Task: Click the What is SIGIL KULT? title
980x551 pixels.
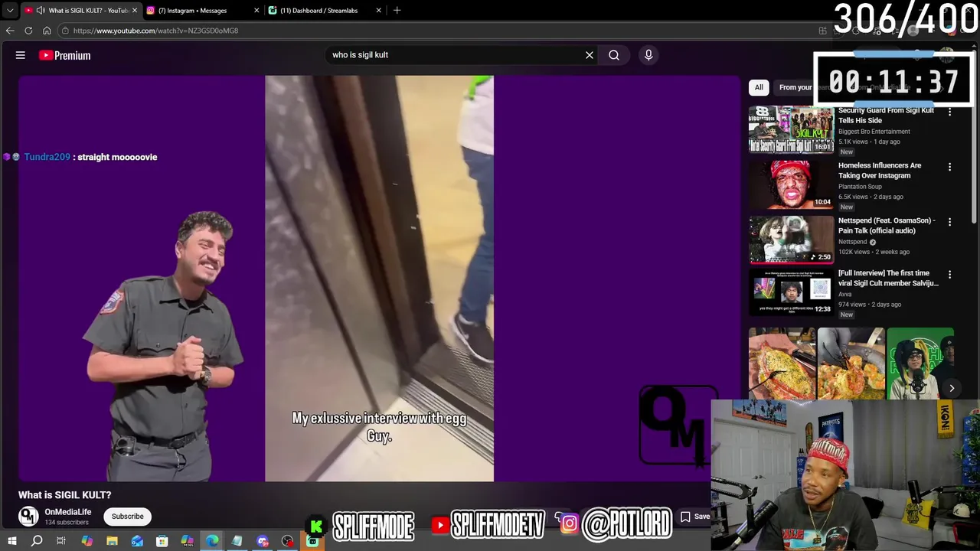Action: coord(65,495)
